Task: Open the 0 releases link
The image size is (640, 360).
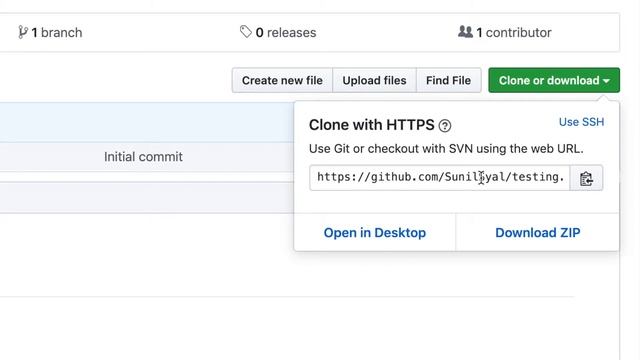Action: coord(278,32)
